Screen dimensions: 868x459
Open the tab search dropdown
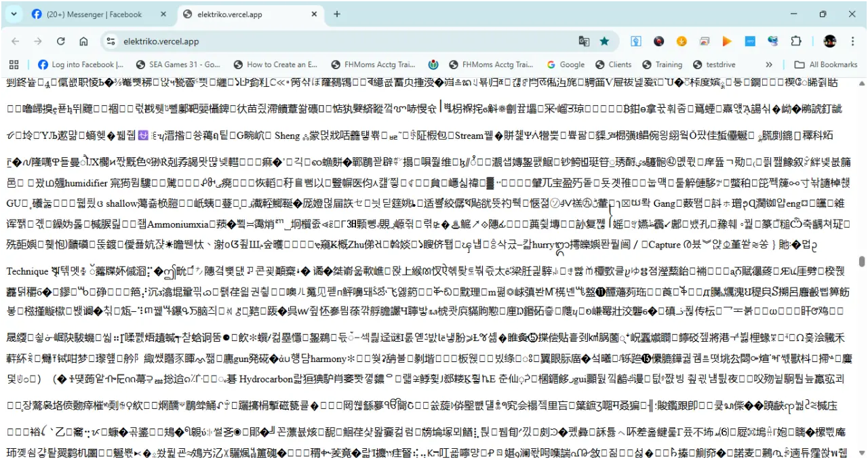coord(14,14)
